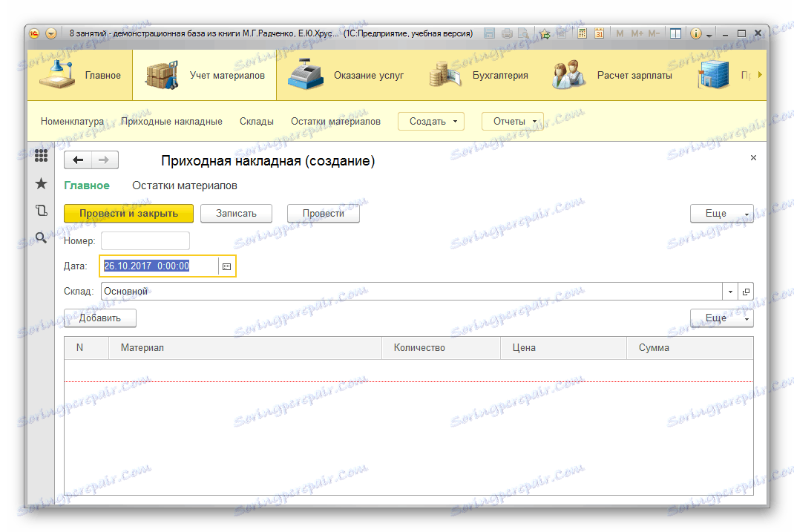The height and width of the screenshot is (532, 794).
Task: Click the Номер input field
Action: [145, 241]
